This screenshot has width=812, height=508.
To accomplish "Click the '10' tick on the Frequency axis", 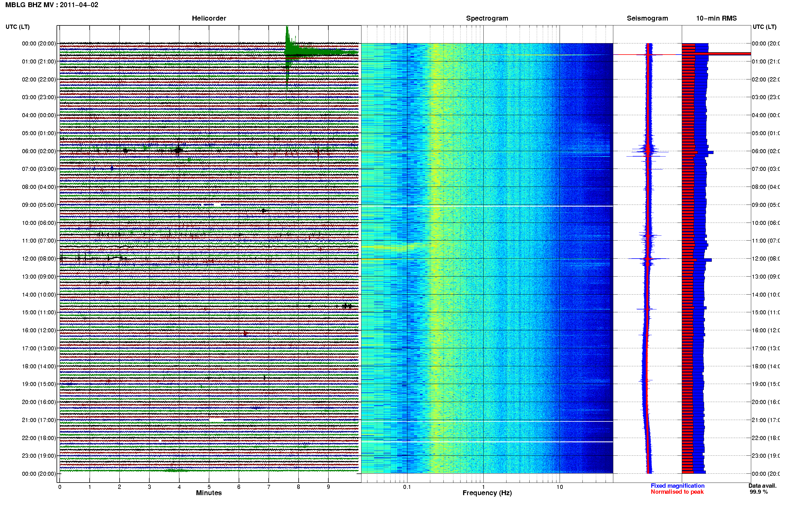I will [x=560, y=487].
